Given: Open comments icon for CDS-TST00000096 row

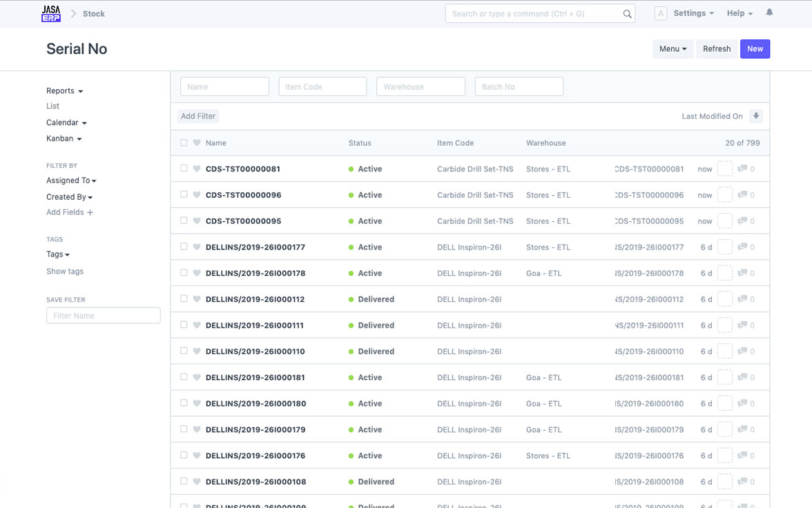Looking at the screenshot, I should click(742, 195).
